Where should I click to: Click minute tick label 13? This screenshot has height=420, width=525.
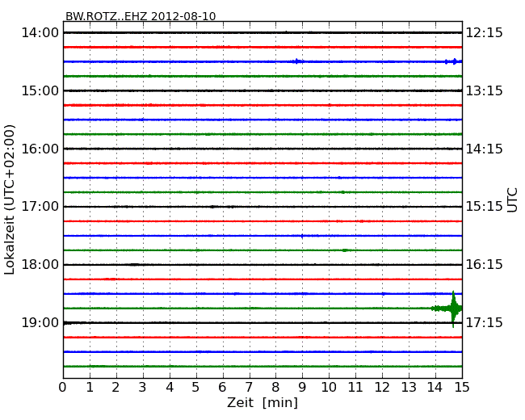[x=409, y=388]
